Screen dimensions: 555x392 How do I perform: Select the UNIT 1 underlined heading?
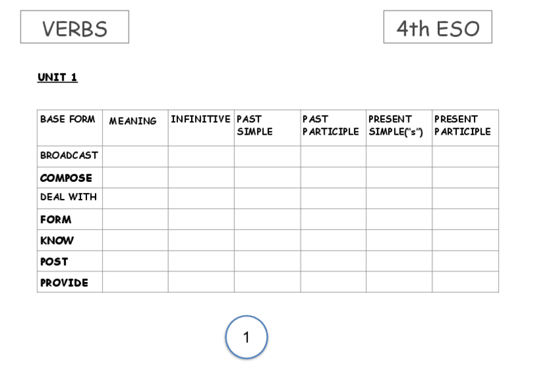pyautogui.click(x=58, y=77)
